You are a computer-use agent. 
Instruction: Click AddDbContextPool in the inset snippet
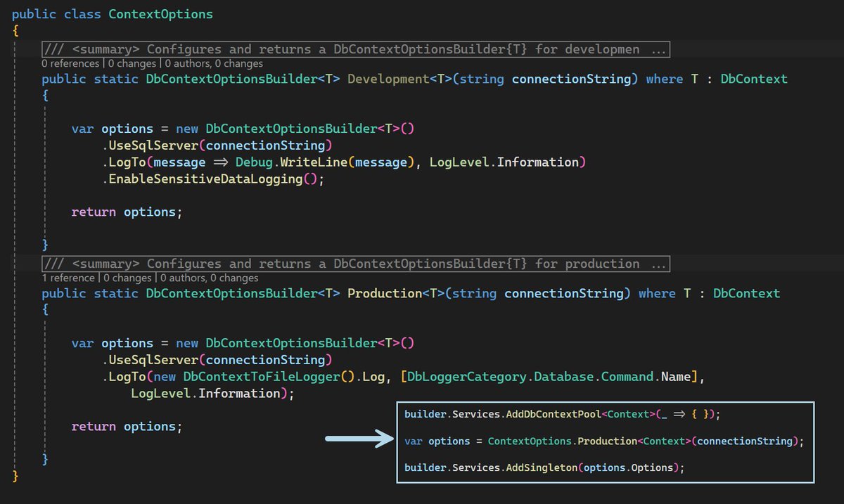pos(552,414)
